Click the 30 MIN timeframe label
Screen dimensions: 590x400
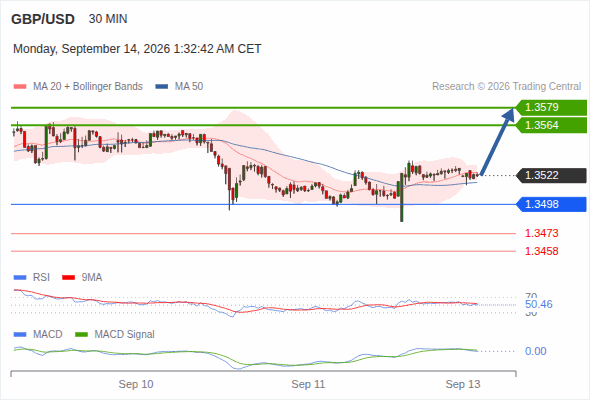[108, 19]
